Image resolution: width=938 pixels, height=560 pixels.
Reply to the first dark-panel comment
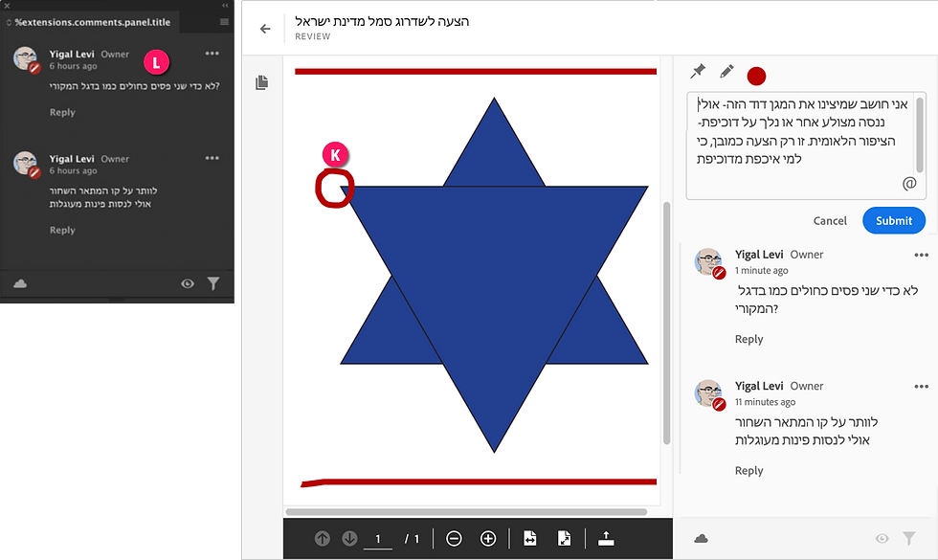coord(62,113)
